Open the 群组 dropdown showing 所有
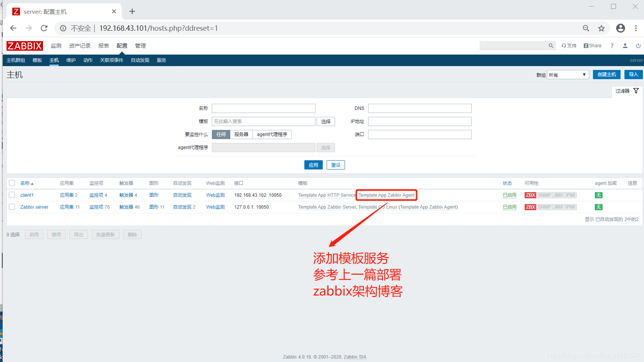 coord(568,75)
